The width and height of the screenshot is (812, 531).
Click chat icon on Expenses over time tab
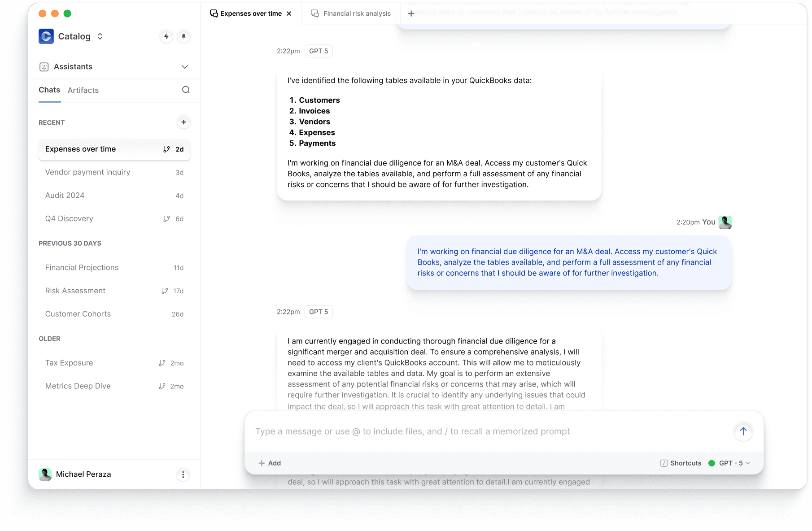point(214,13)
